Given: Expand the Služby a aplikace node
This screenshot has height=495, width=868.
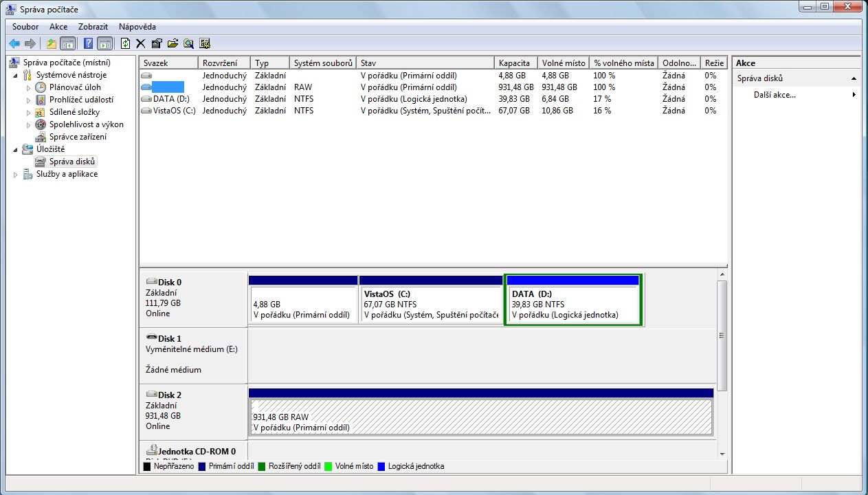Looking at the screenshot, I should point(16,175).
